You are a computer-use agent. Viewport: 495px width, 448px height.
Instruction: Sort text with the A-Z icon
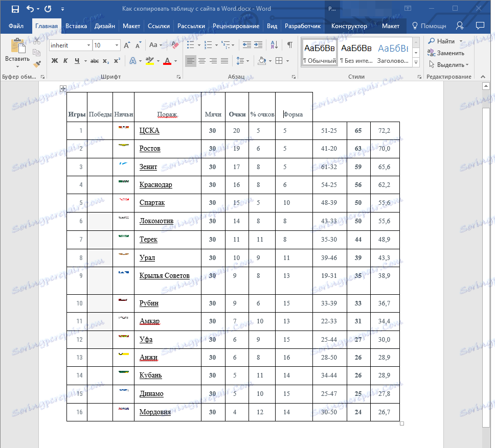pos(274,45)
